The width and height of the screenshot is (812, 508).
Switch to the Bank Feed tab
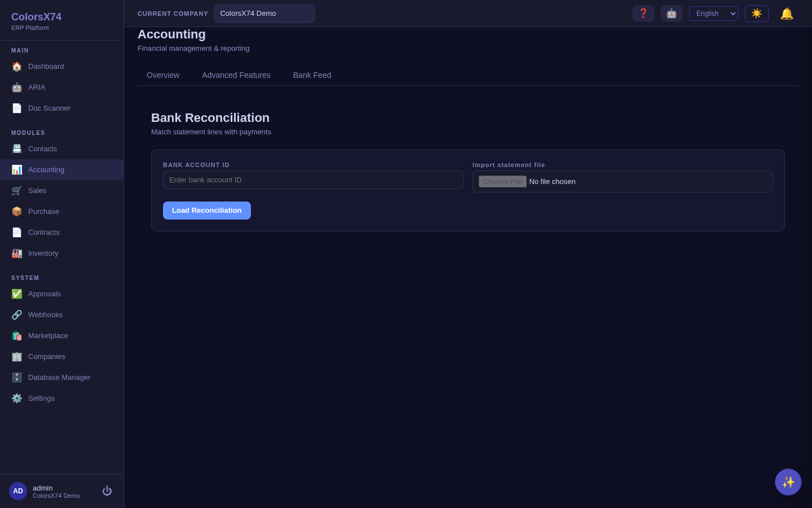[312, 75]
